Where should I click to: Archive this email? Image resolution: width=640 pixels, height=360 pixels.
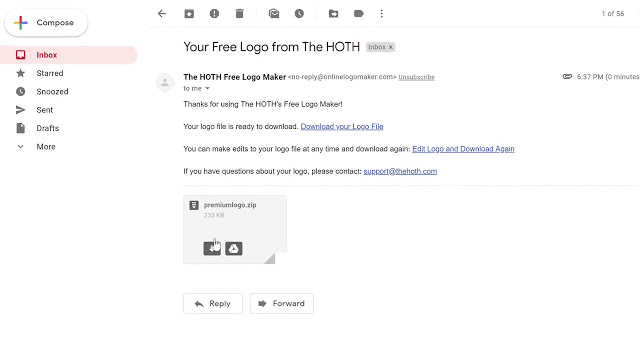(189, 14)
